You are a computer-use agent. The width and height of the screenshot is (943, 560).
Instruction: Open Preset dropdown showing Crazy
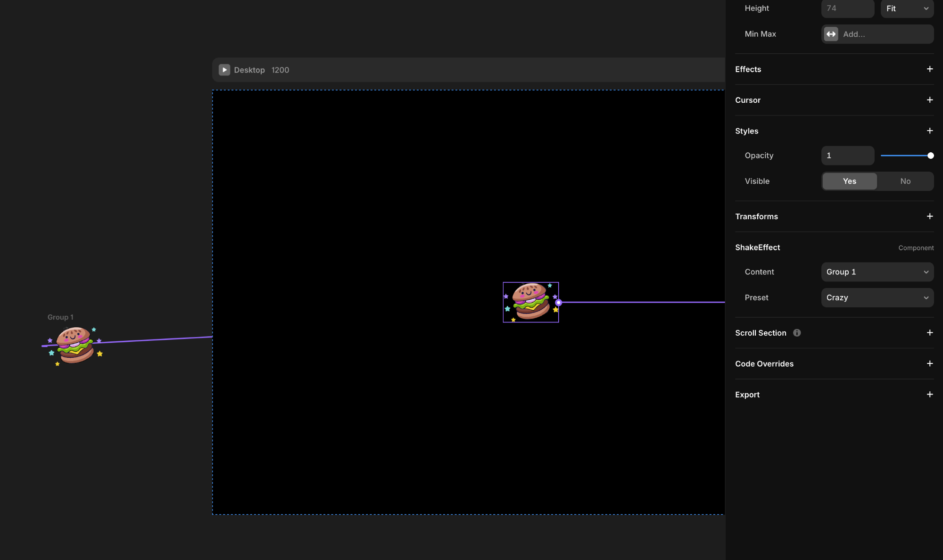(x=877, y=298)
